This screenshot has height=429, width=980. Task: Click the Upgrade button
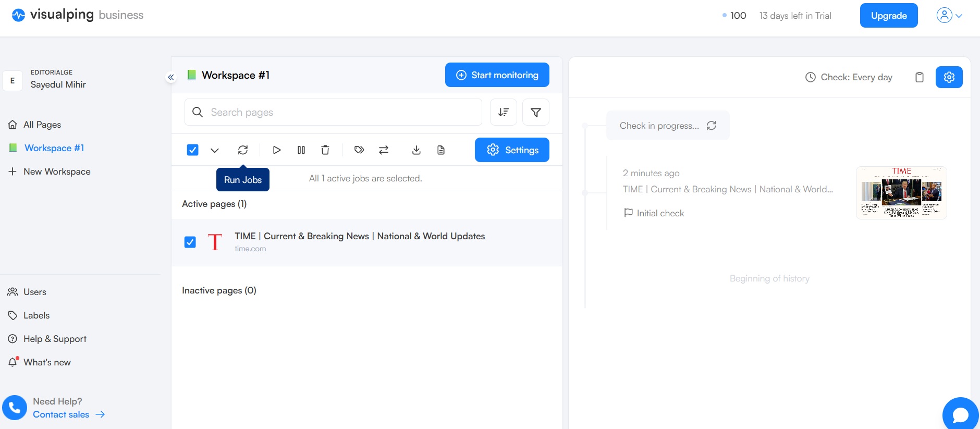click(x=889, y=16)
